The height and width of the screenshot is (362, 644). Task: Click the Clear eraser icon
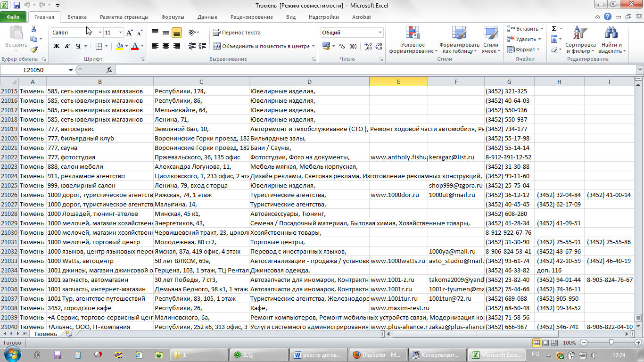click(554, 49)
